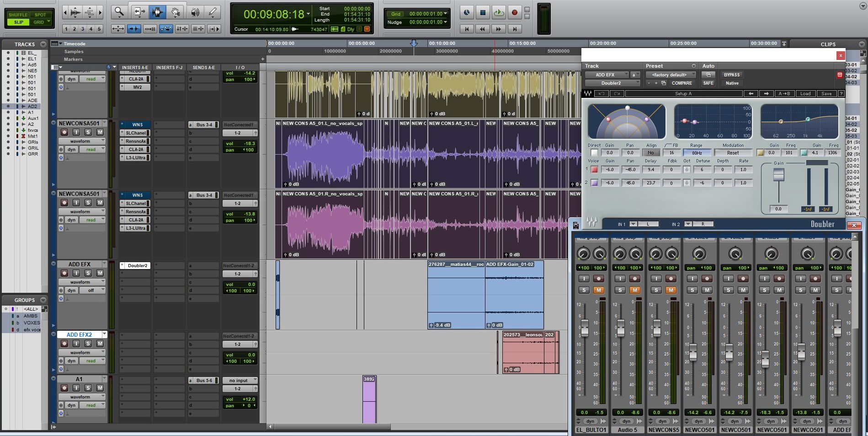Select the Grabber hand tool
Screen dimensions: 868x436
176,12
